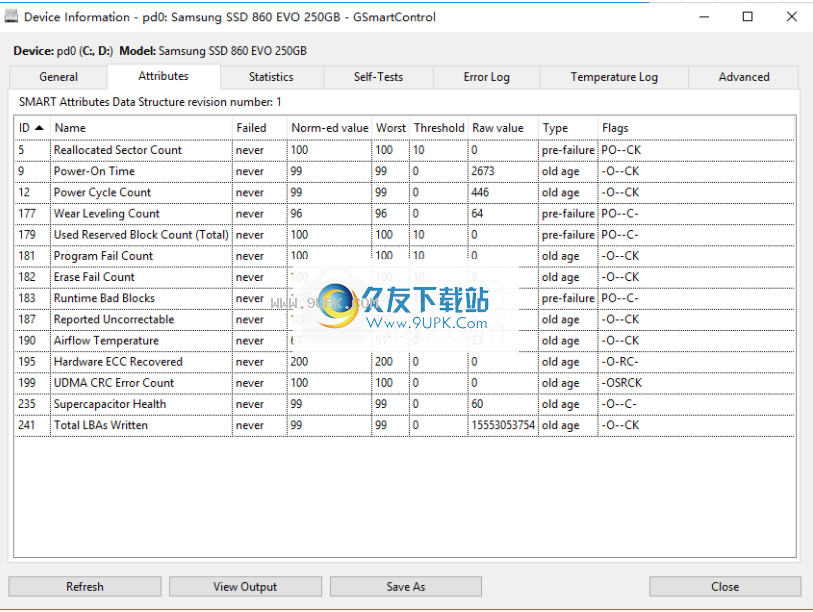813x612 pixels.
Task: Click the GSmartControl window title icon
Action: (x=11, y=17)
